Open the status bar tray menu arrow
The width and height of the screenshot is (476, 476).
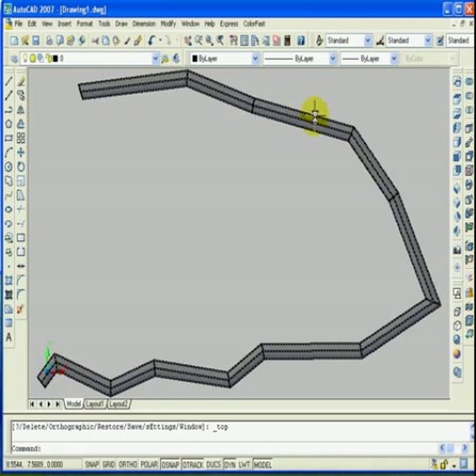[x=454, y=465]
